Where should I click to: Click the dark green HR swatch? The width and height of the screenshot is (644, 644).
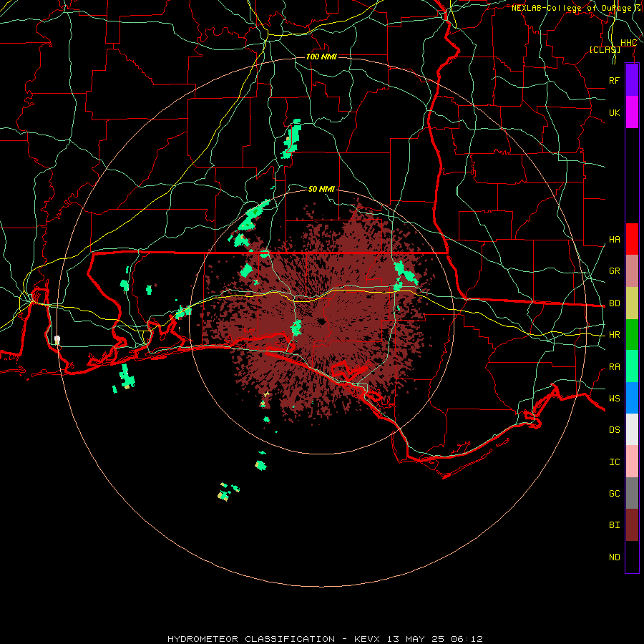tap(632, 335)
